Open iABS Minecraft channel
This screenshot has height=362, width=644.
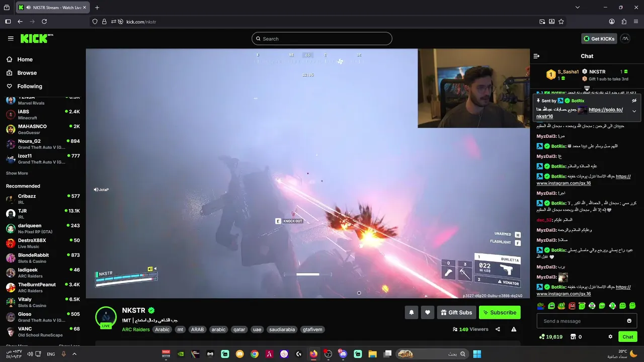coord(43,115)
